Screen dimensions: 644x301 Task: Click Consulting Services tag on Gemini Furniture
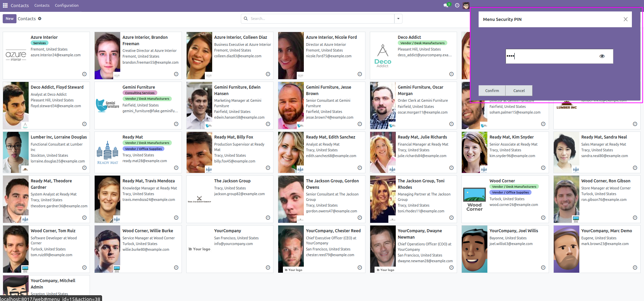pos(140,93)
